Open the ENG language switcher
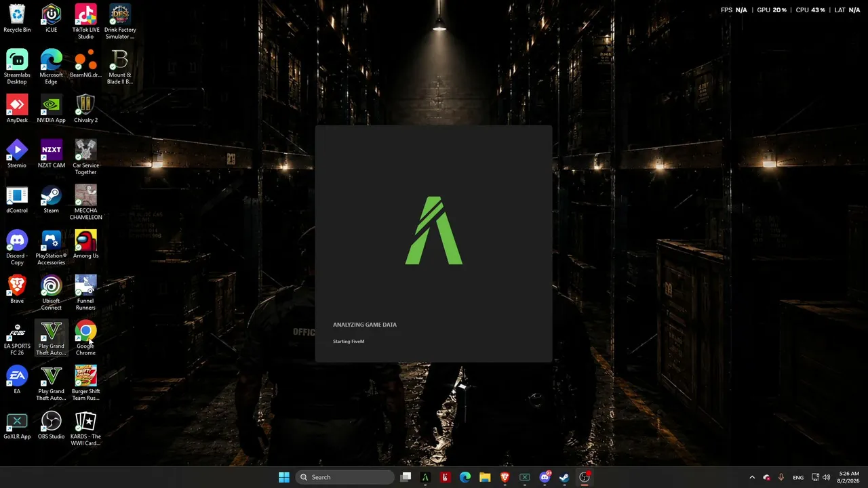The image size is (868, 488). [x=798, y=477]
